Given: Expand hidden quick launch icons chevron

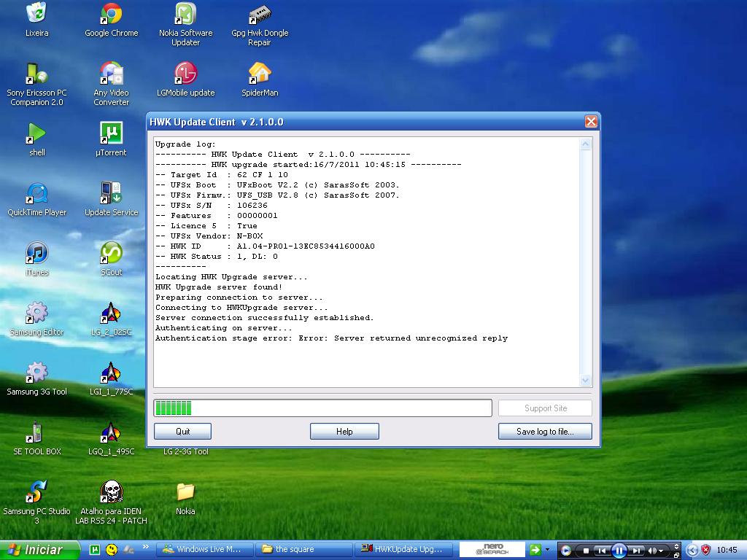Looking at the screenshot, I should click(146, 547).
